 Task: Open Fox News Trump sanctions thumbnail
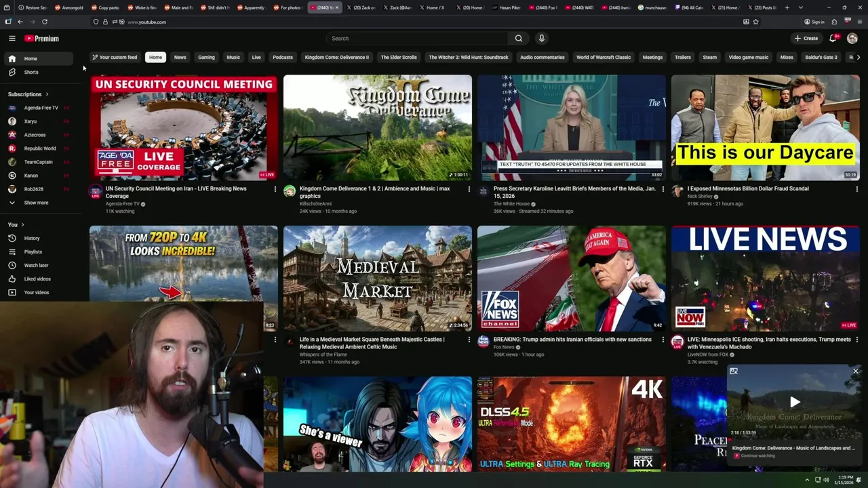pos(572,279)
